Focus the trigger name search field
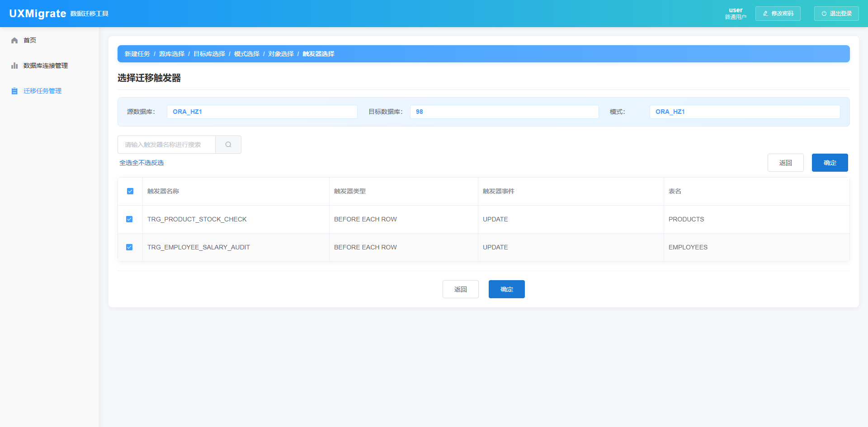This screenshot has height=427, width=868. 166,145
